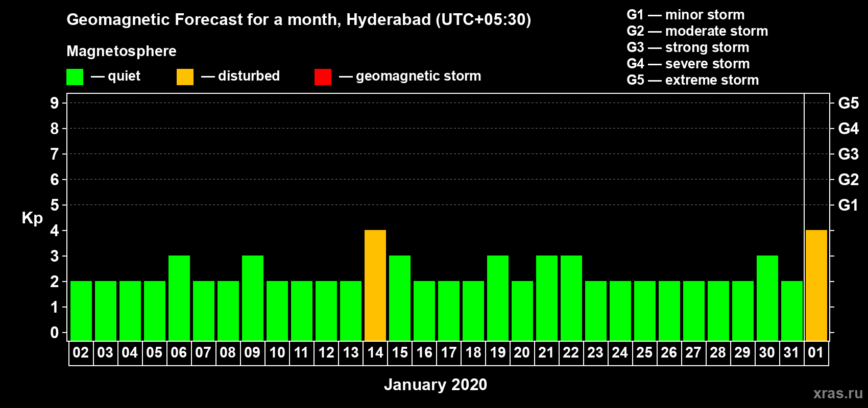Click the 'quiet' legend label
868x408 pixels.
click(x=124, y=76)
